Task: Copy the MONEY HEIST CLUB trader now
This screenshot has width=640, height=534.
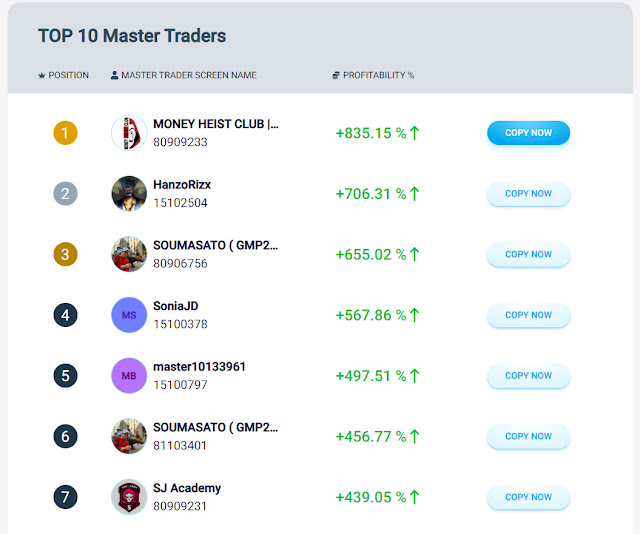Action: click(528, 133)
